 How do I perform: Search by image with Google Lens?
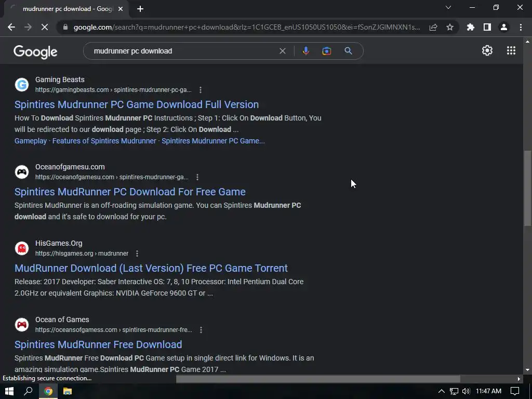(x=326, y=51)
